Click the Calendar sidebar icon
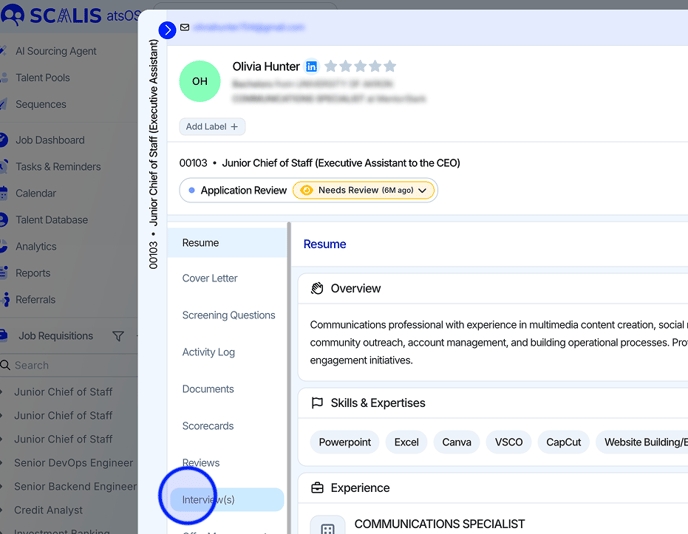The width and height of the screenshot is (688, 534). [x=4, y=193]
